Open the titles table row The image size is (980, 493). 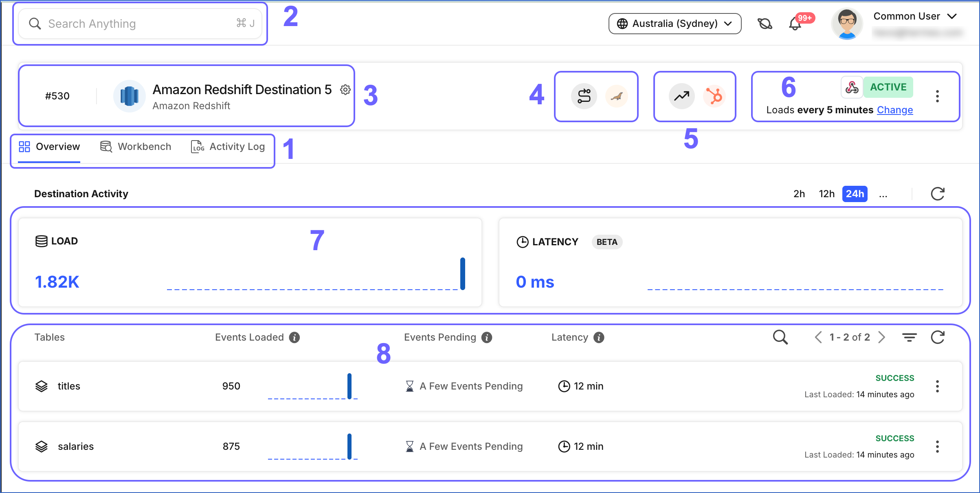tap(490, 386)
